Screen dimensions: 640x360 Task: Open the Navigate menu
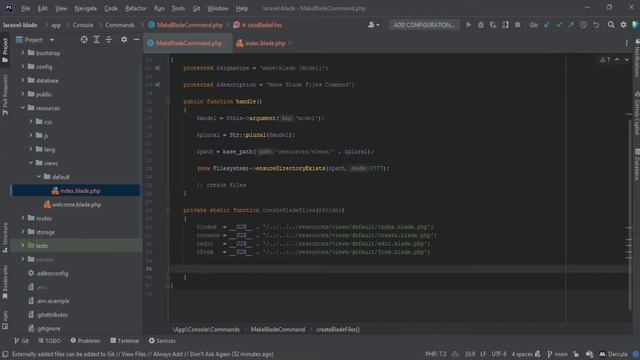(x=86, y=8)
